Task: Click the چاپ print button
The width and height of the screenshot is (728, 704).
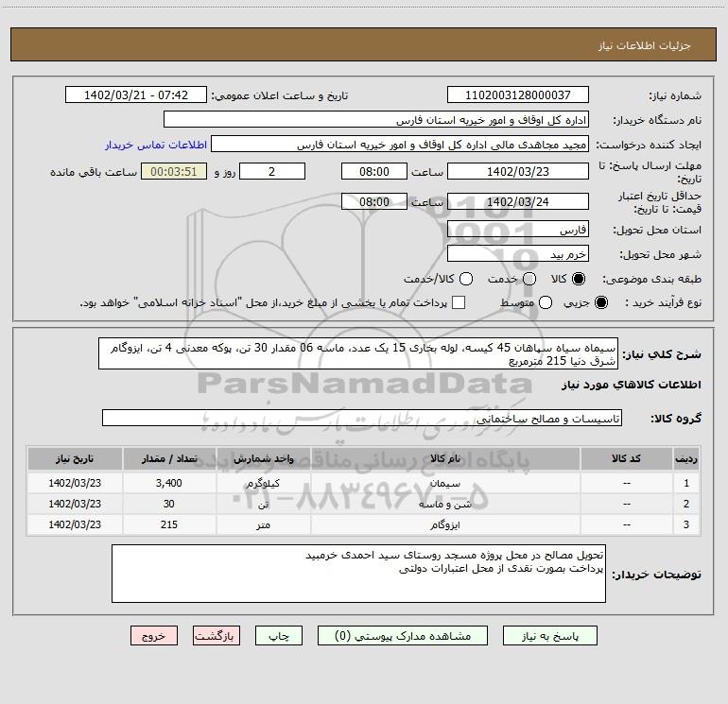Action: 279,636
